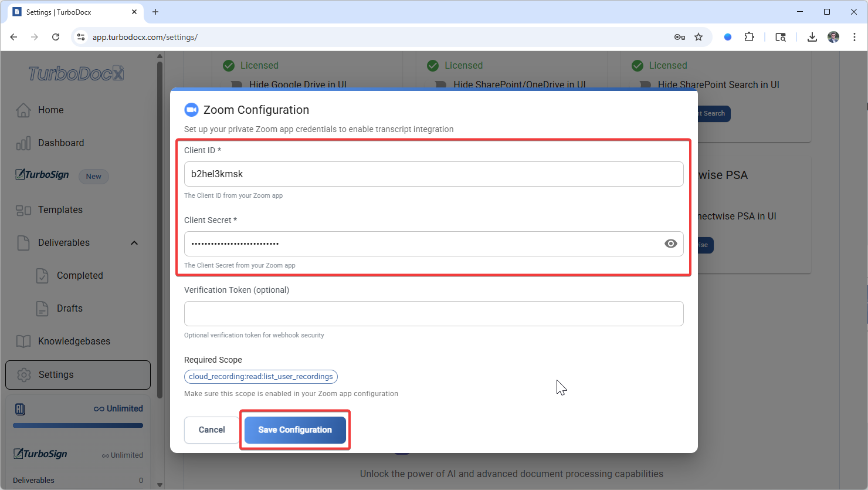The image size is (868, 490).
Task: Click the Home house icon
Action: (23, 110)
